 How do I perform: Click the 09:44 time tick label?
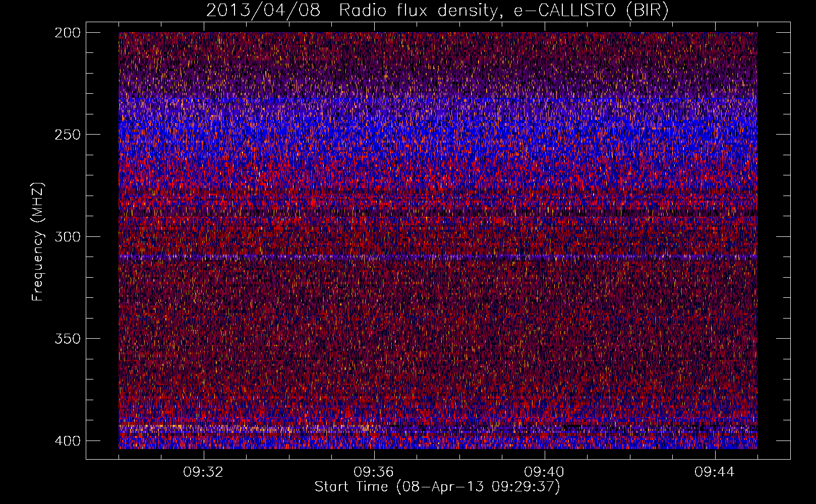[715, 472]
